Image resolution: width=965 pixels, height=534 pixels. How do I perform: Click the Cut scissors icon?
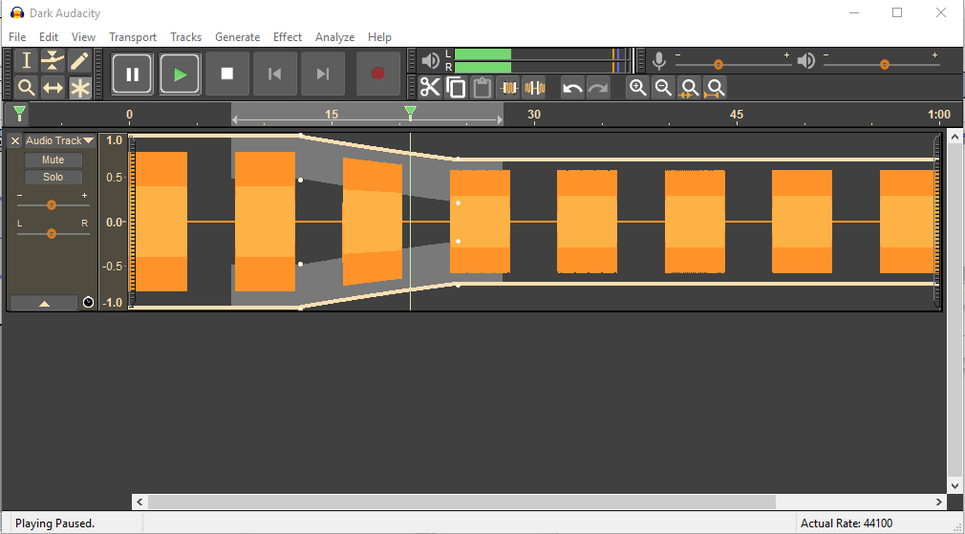tap(430, 88)
